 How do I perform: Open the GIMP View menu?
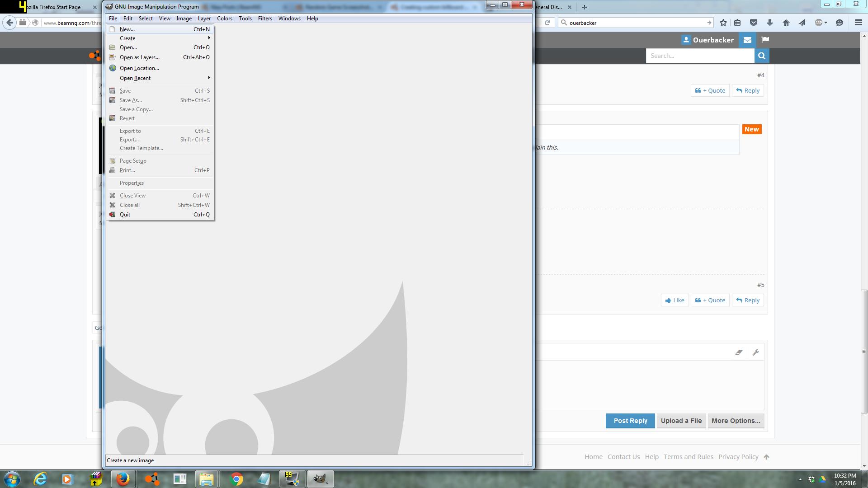(x=165, y=19)
